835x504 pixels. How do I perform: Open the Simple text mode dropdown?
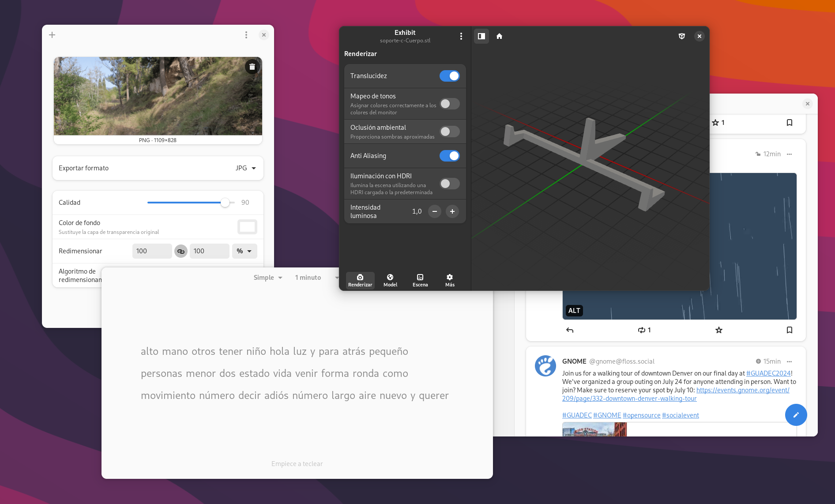pyautogui.click(x=267, y=278)
